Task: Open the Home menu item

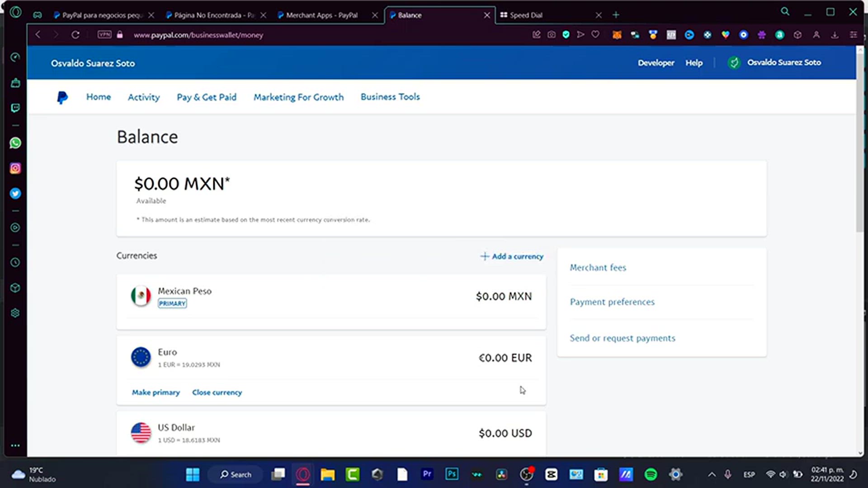Action: 99,97
